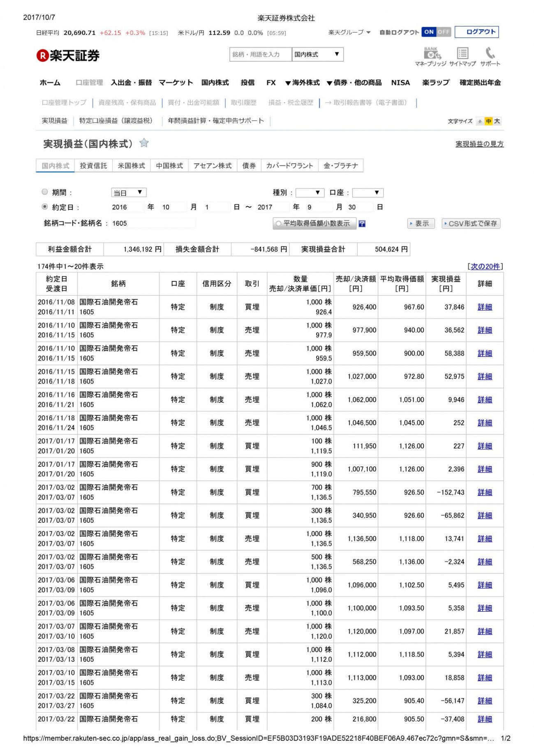The image size is (534, 756).
Task: Open 詳細 for the 37,846 profit row
Action: pos(485,307)
